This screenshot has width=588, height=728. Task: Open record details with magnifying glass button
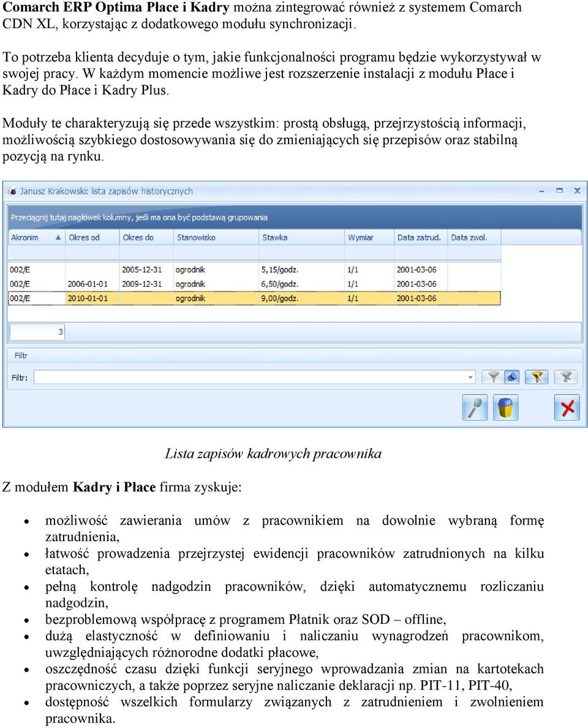475,408
